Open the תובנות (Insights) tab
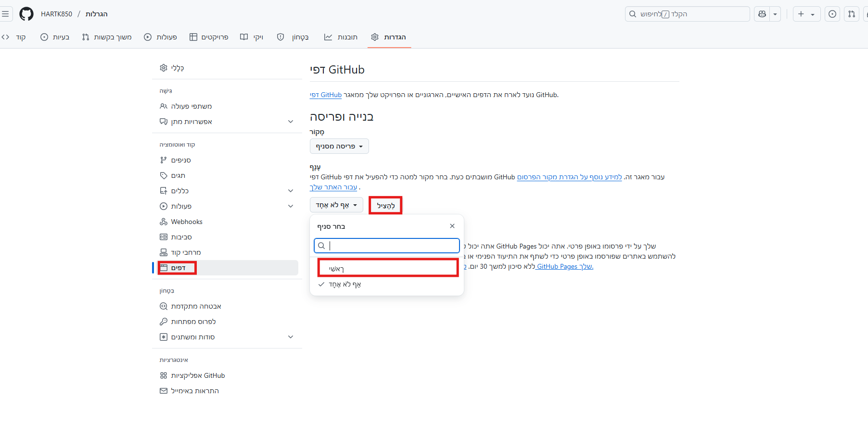 [341, 37]
